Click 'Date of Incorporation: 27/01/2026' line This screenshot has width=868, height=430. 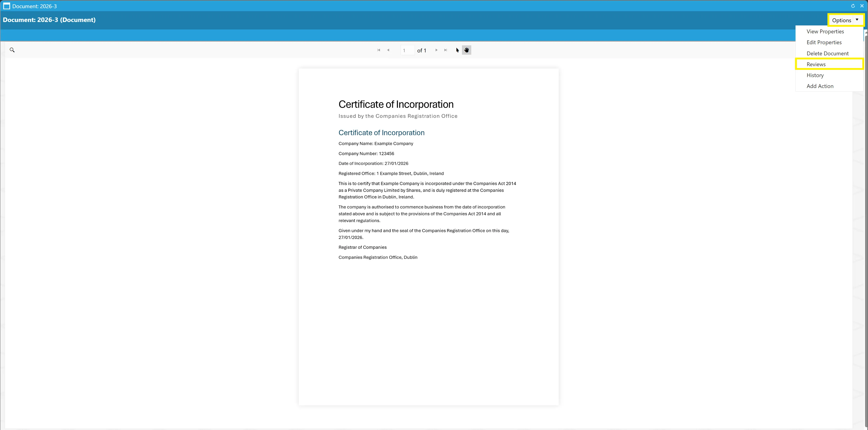click(x=373, y=163)
